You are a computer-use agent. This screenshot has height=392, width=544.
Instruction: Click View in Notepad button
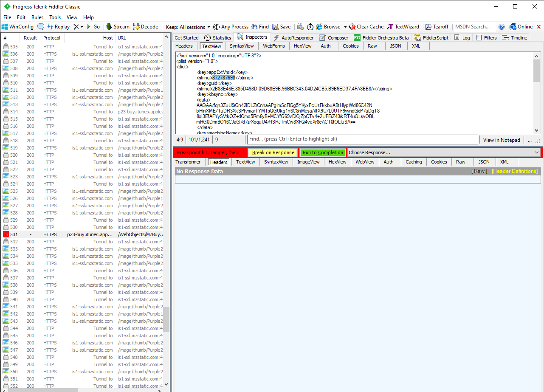pyautogui.click(x=502, y=140)
